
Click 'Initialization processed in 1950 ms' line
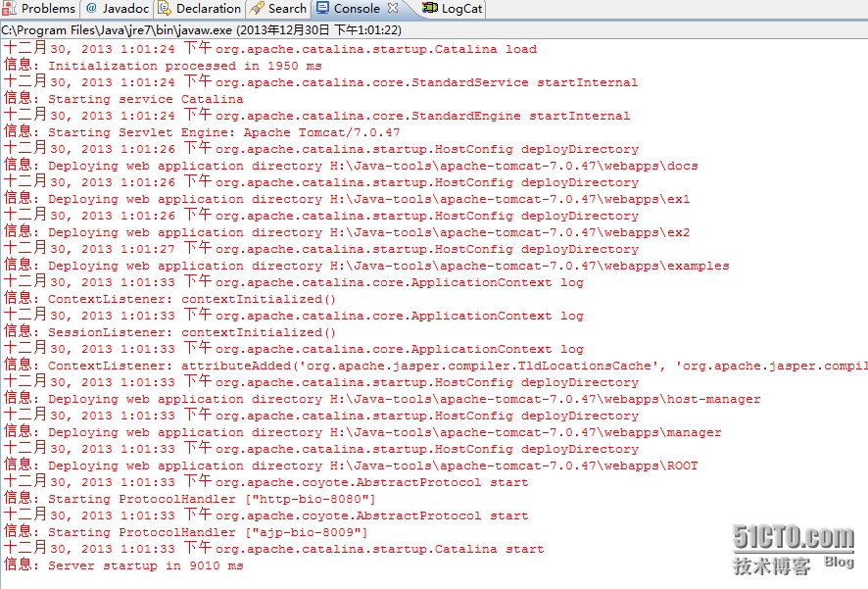coord(163,66)
